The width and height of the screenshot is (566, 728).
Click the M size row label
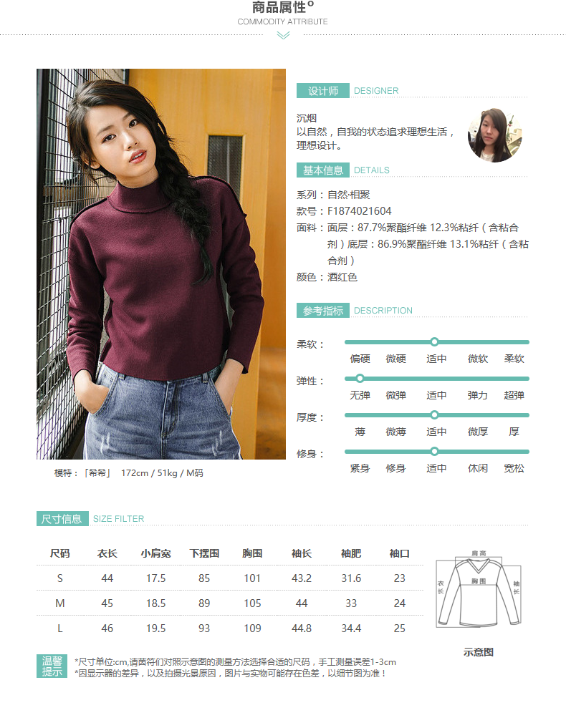tap(60, 603)
